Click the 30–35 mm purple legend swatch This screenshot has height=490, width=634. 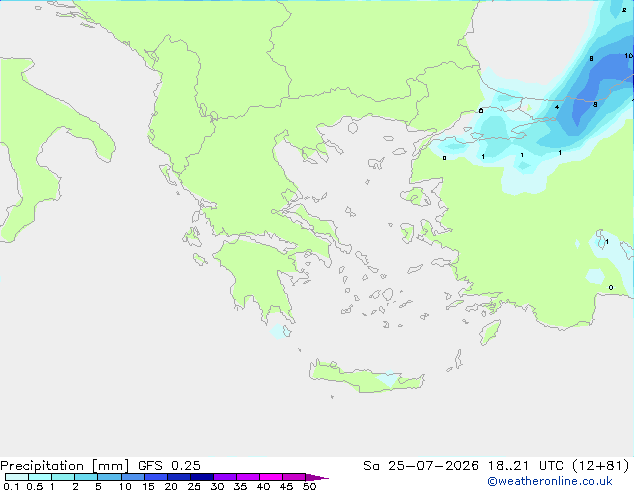click(x=225, y=477)
